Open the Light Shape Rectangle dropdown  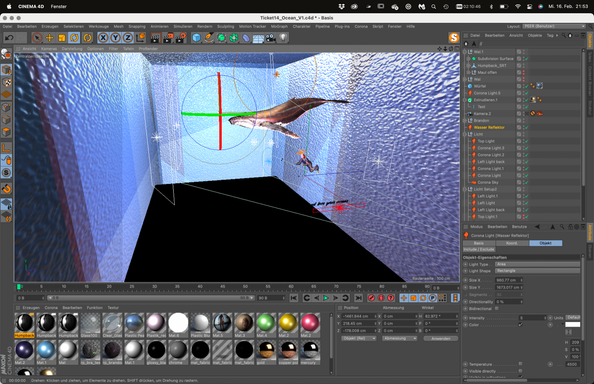538,271
